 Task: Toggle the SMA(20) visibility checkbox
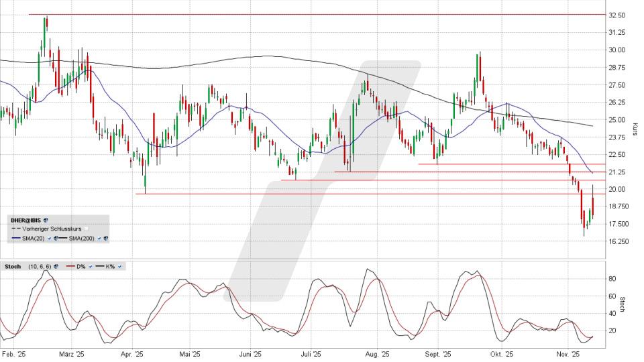[x=48, y=238]
